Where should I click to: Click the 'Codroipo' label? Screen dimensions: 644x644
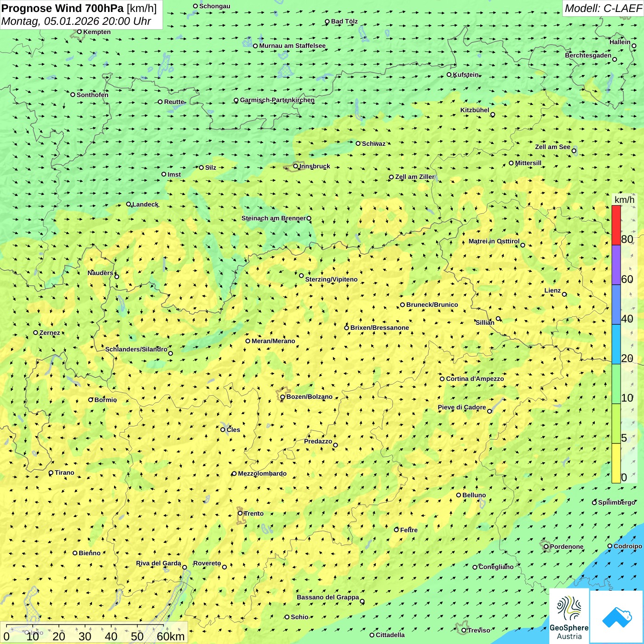click(628, 546)
